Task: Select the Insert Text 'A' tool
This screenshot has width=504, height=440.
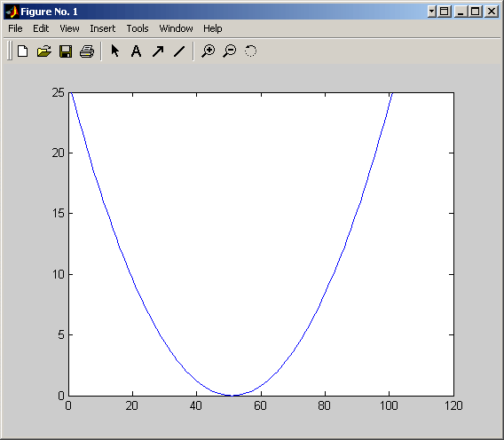Action: 137,51
